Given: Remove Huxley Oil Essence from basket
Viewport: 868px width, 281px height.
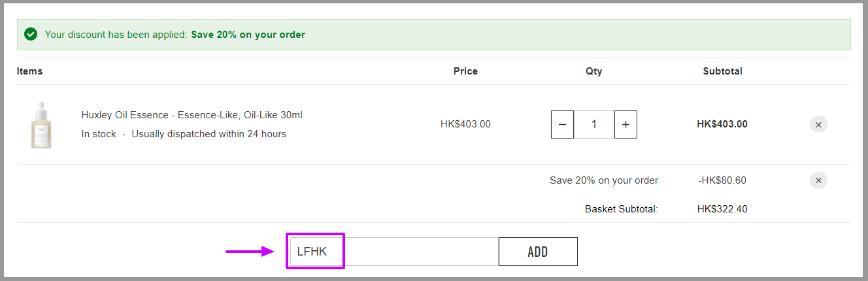Looking at the screenshot, I should [x=818, y=124].
